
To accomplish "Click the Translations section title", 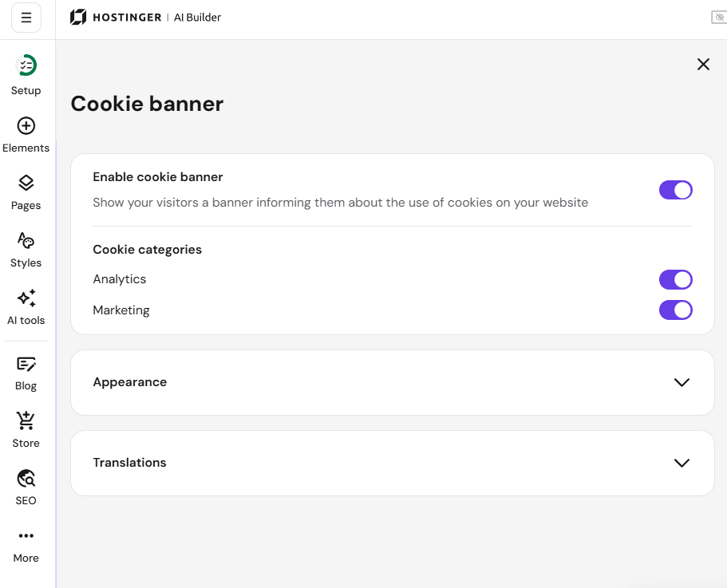I will 129,463.
